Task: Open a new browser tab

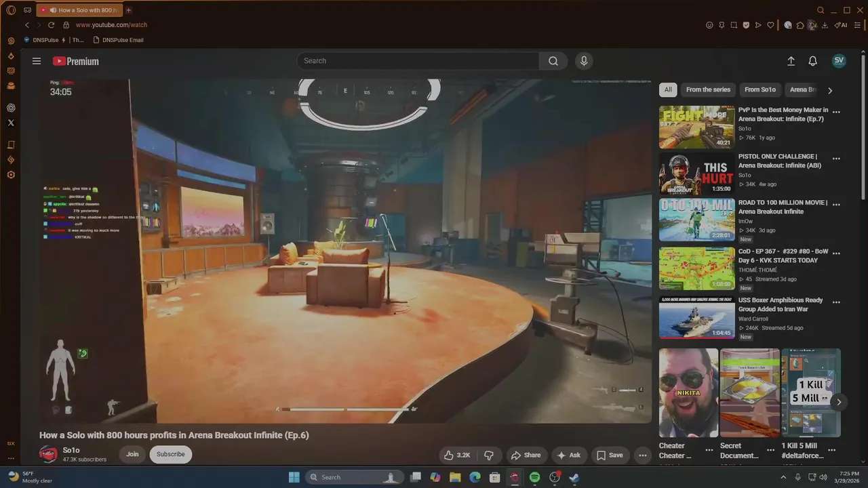Action: tap(129, 10)
